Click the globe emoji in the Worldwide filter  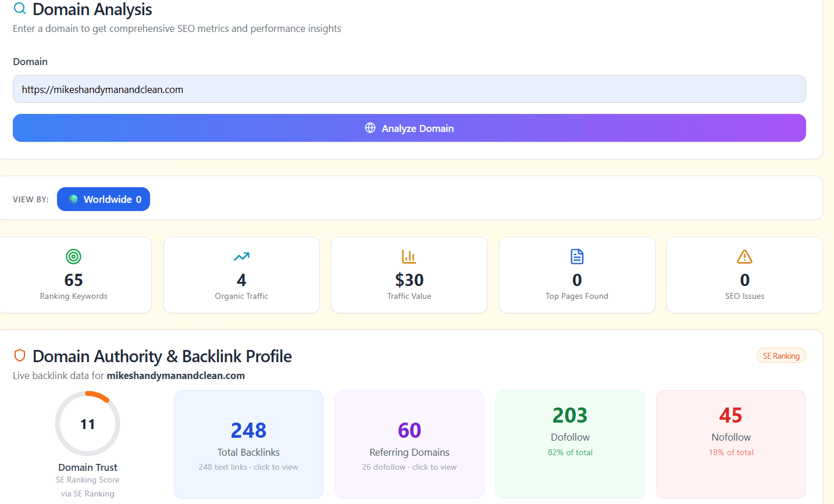[x=72, y=199]
